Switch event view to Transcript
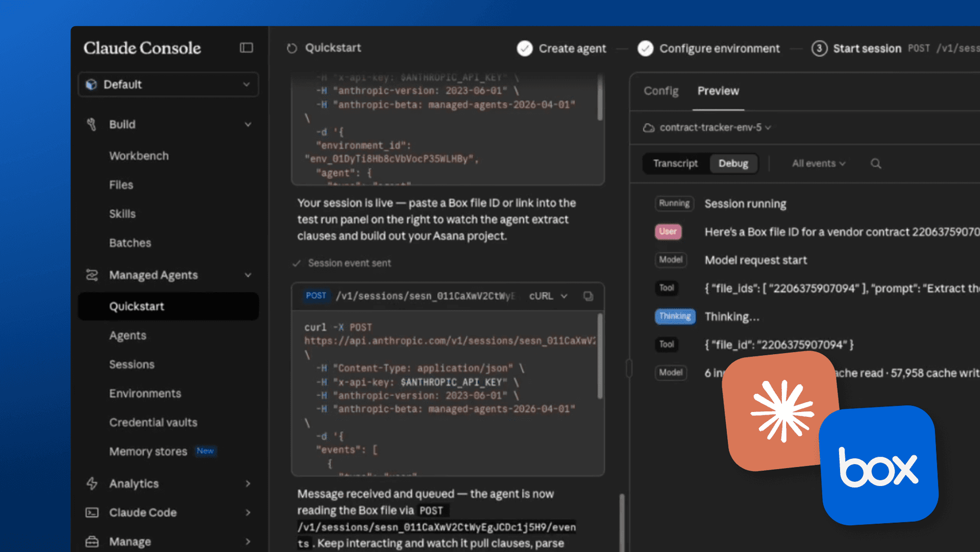 tap(675, 163)
